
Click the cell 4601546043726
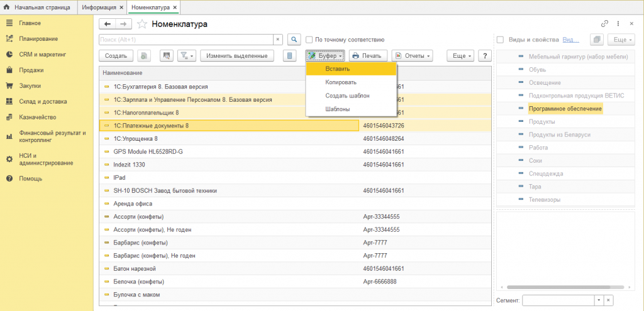(x=384, y=126)
